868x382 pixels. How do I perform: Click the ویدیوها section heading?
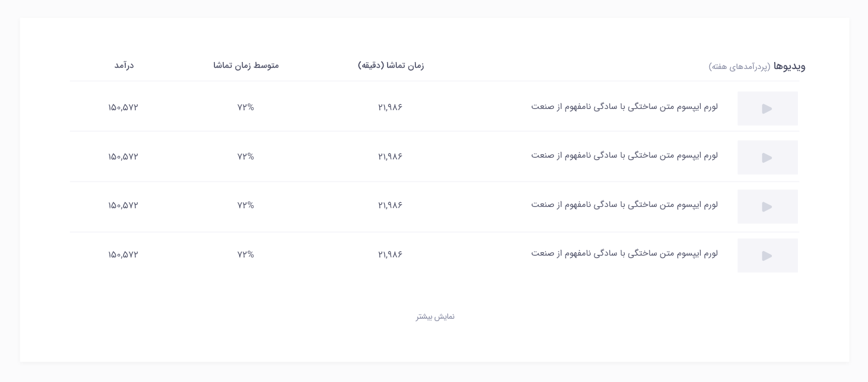point(789,66)
